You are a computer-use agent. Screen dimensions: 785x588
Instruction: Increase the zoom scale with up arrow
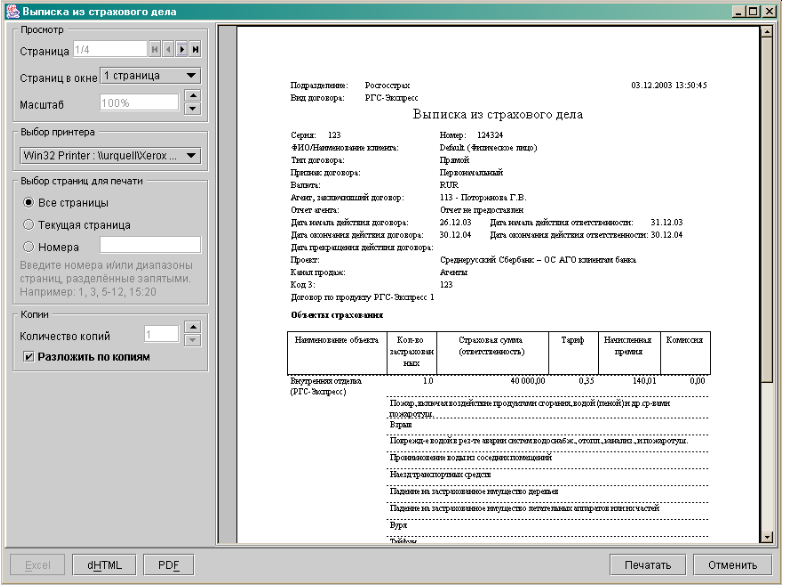tap(193, 96)
